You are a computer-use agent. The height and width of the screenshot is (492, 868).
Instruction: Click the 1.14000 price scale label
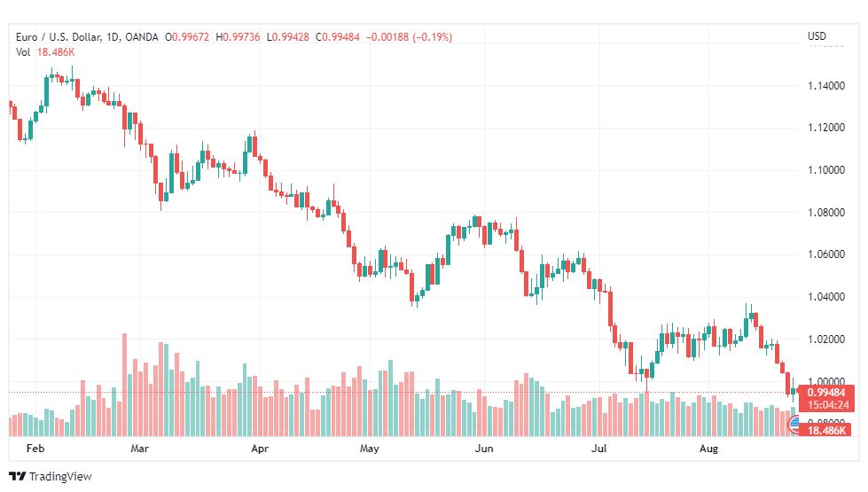(826, 86)
